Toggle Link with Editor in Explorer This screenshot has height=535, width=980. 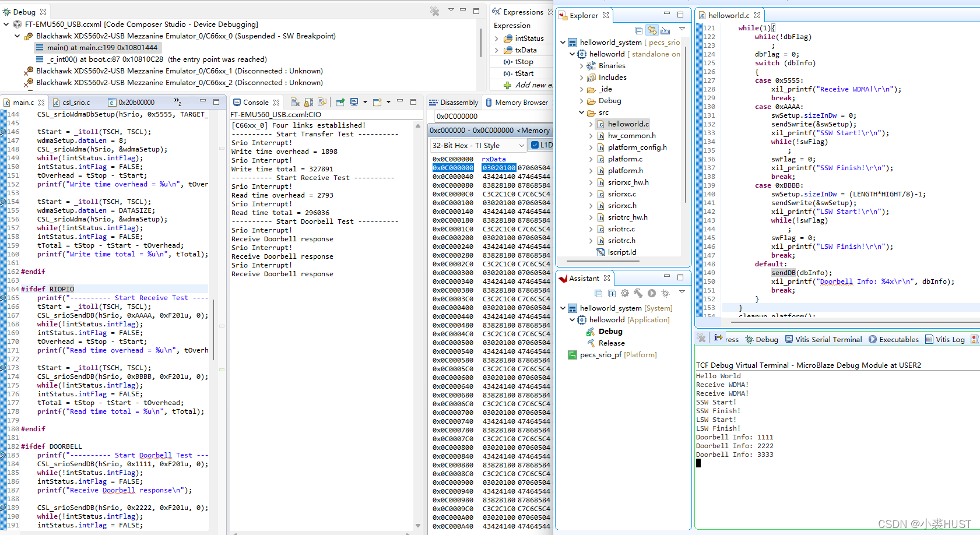pos(652,30)
